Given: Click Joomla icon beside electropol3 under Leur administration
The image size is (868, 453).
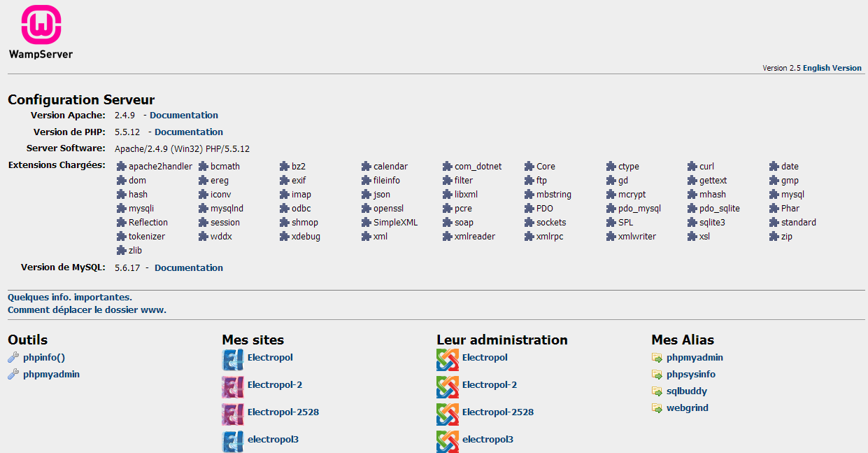Looking at the screenshot, I should tap(448, 441).
